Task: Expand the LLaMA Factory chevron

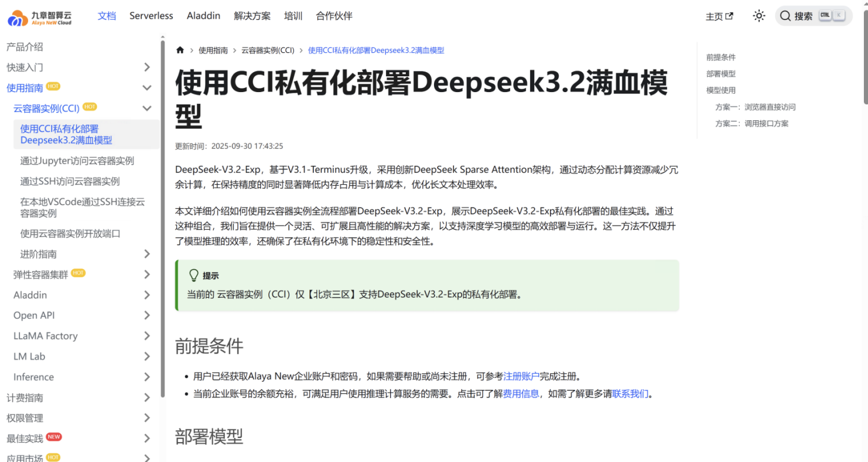Action: (147, 336)
